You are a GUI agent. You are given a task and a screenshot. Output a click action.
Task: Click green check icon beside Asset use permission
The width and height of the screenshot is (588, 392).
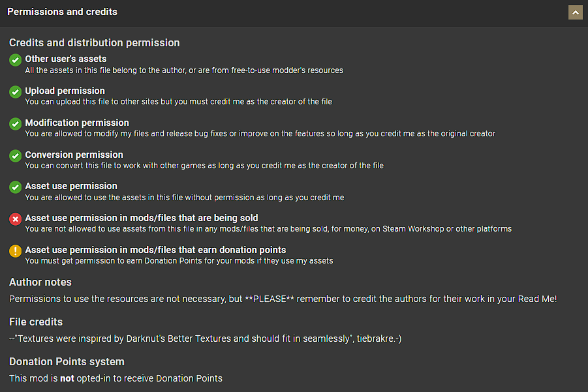click(16, 187)
